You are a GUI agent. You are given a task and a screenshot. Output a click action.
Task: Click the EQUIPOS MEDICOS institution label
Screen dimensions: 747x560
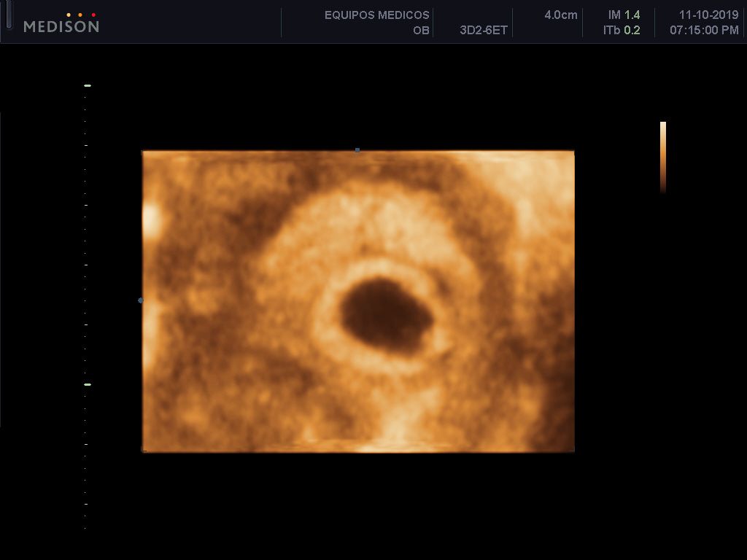[x=377, y=15]
